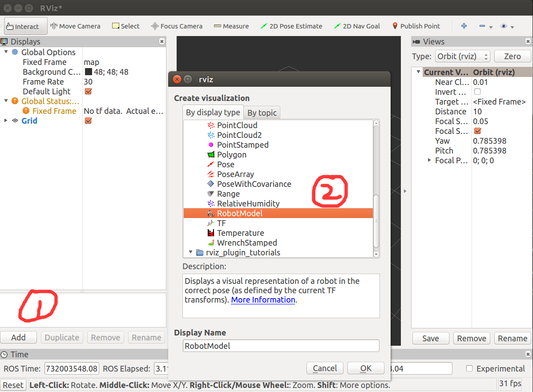Click the Global Options gear icon
Image resolution: width=533 pixels, height=392 pixels.
(15, 52)
